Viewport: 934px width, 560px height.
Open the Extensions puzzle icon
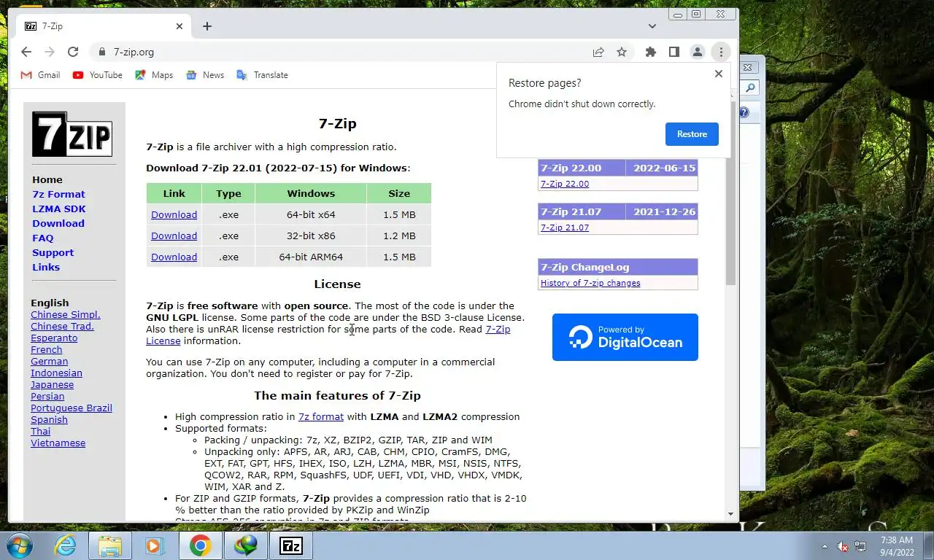coord(651,52)
